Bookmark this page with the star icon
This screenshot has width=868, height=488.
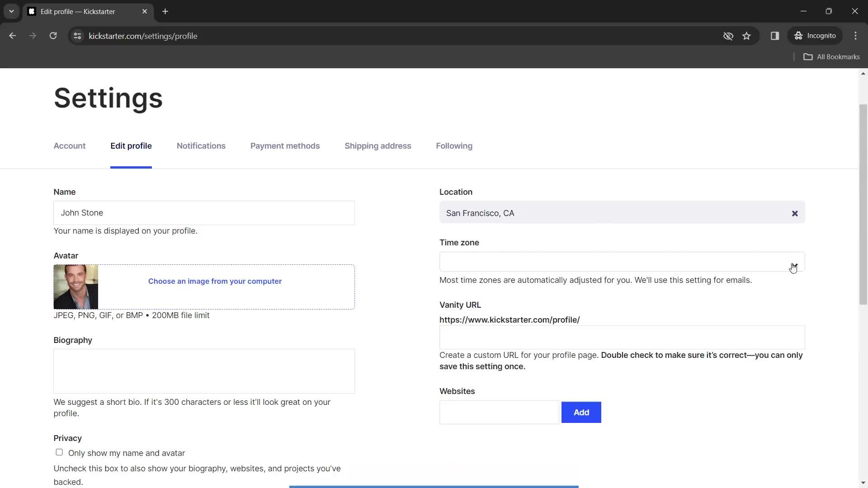pyautogui.click(x=746, y=36)
